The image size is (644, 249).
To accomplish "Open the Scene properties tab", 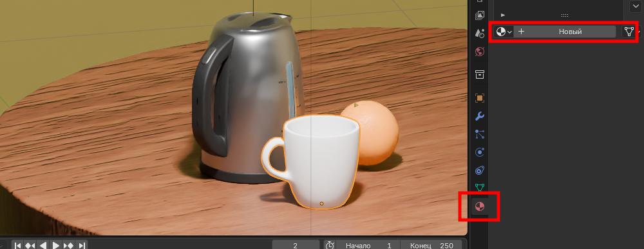I will pos(479,34).
